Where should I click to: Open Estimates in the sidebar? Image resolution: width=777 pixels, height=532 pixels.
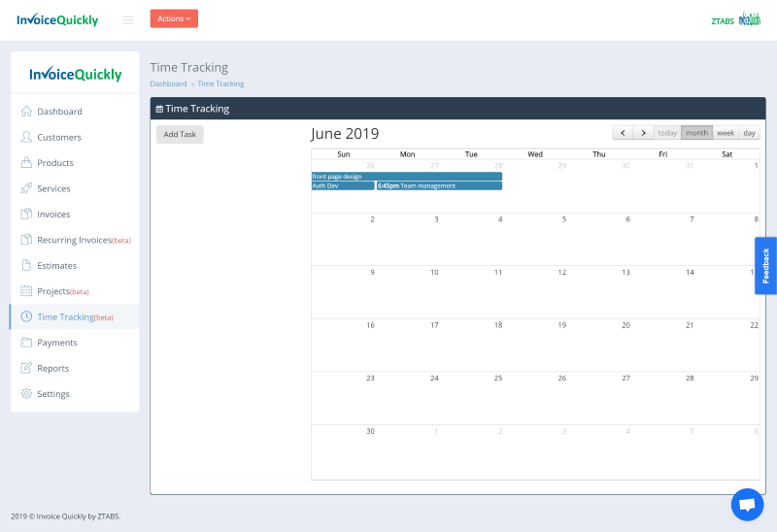(x=56, y=265)
